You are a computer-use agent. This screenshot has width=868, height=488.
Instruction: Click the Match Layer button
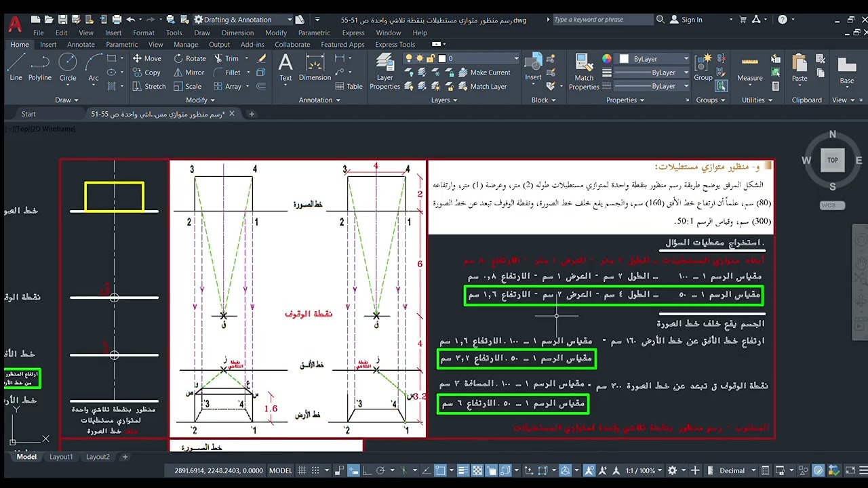(x=482, y=86)
